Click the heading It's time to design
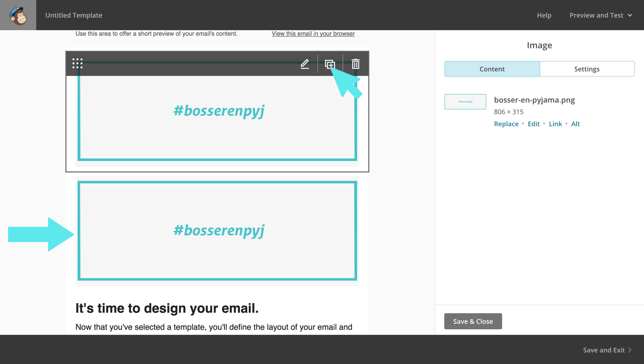Screen dimensions: 644x364 click(167, 308)
